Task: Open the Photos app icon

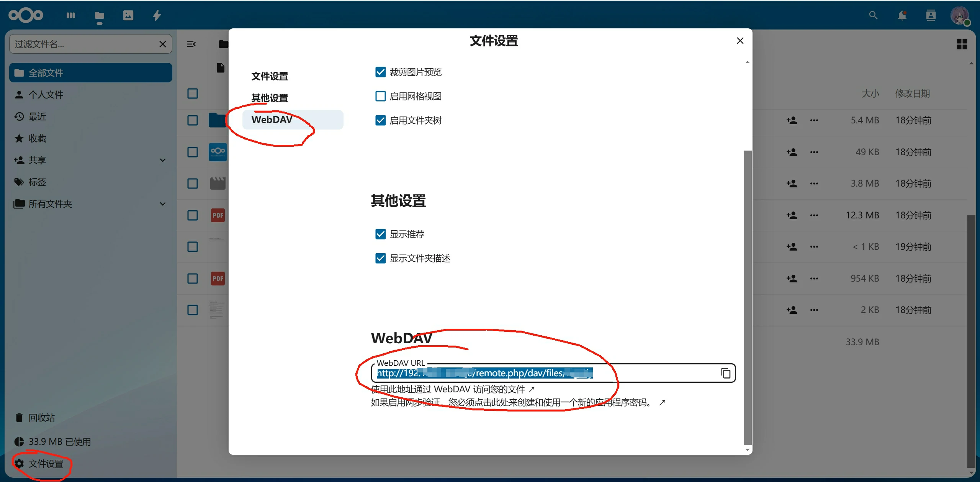Action: click(x=128, y=15)
